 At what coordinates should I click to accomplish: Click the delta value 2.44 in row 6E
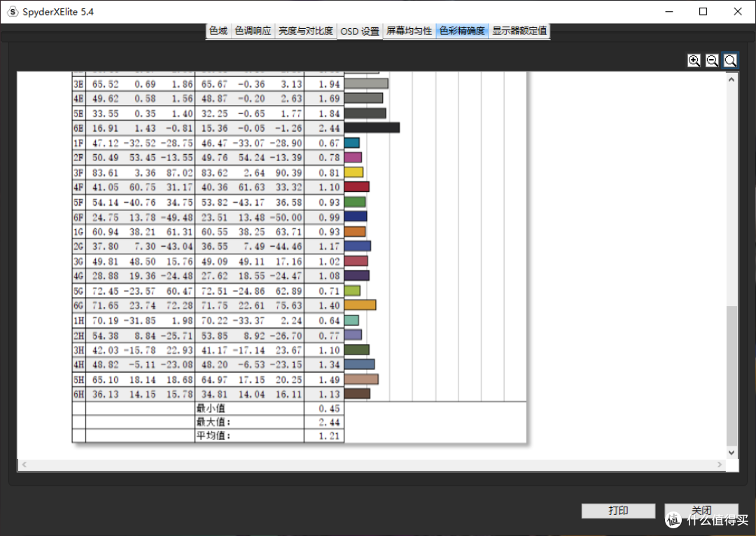pos(329,128)
